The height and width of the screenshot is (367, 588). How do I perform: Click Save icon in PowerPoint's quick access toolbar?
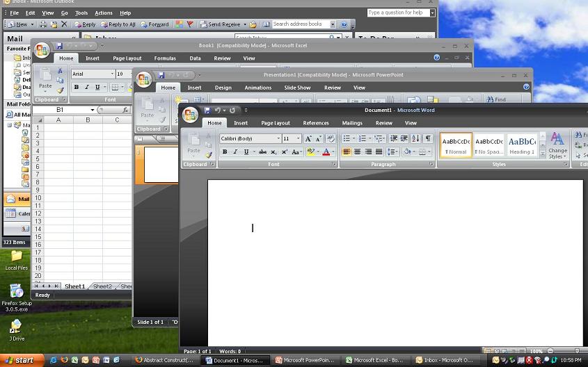(x=161, y=75)
